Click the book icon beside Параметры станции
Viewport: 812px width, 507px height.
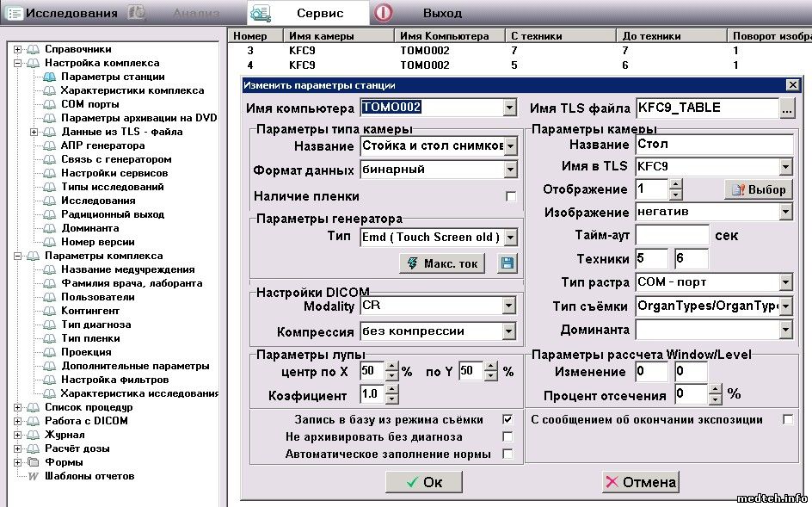50,77
